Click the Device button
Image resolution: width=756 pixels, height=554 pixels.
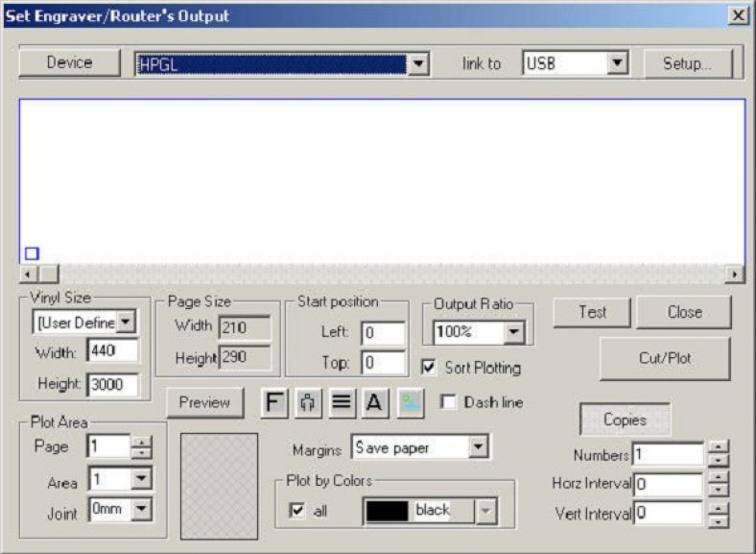(x=69, y=62)
